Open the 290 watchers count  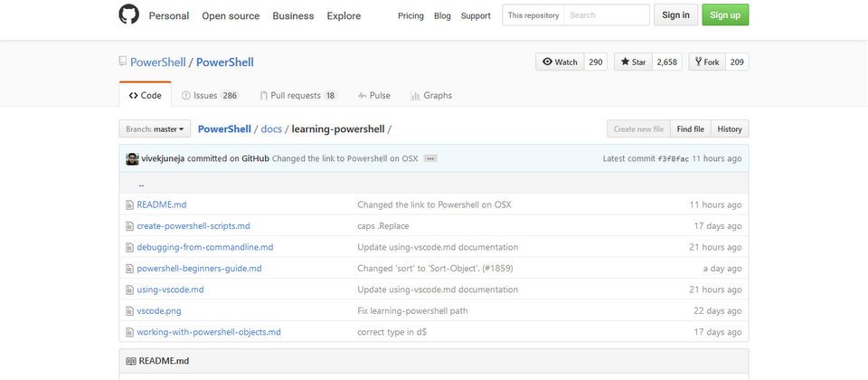(x=595, y=62)
